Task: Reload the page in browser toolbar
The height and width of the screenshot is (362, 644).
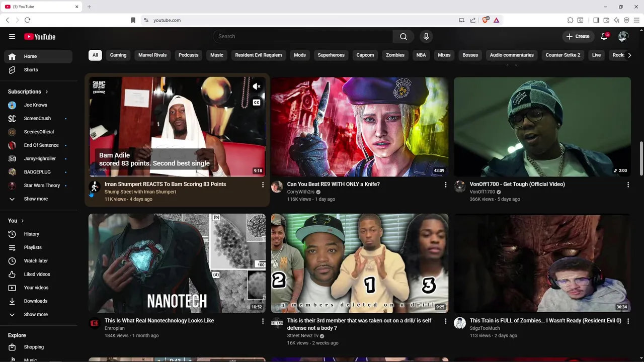Action: click(27, 20)
